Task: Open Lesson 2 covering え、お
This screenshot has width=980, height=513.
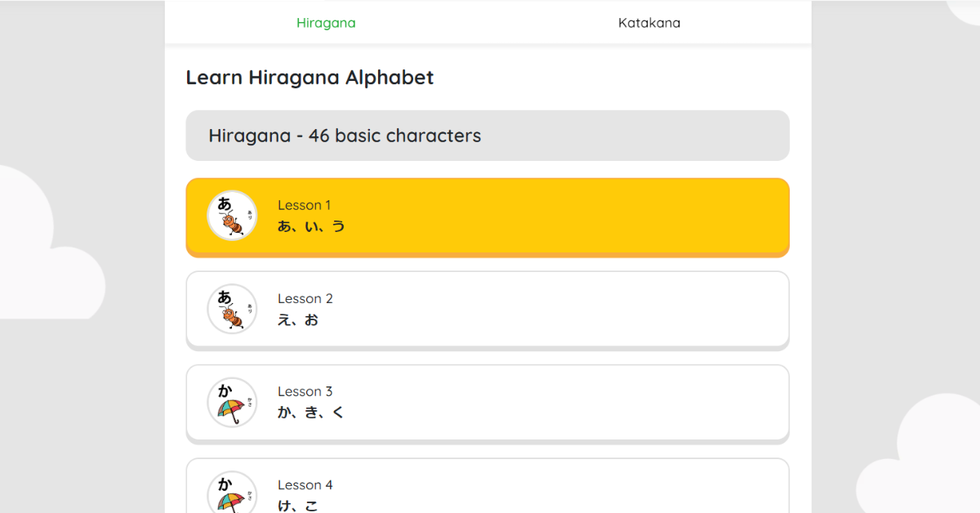Action: (x=488, y=310)
